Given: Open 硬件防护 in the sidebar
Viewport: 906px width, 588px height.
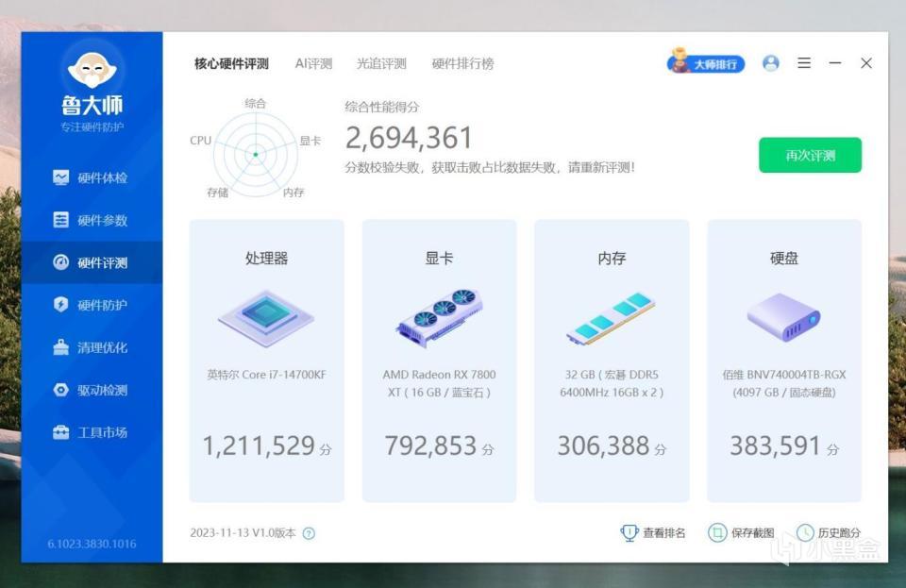Looking at the screenshot, I should click(x=92, y=305).
